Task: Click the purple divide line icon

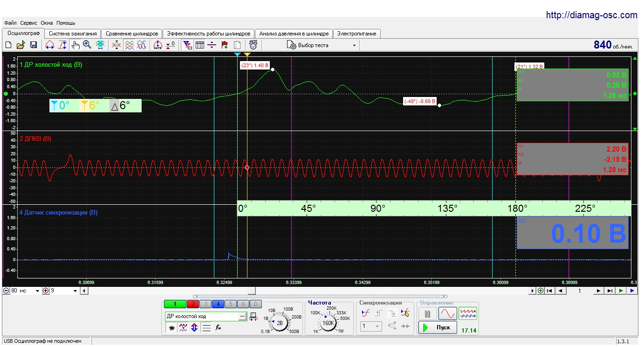Action: coord(212,45)
